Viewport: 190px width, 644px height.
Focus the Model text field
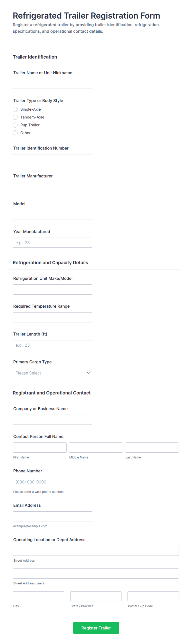tap(53, 215)
